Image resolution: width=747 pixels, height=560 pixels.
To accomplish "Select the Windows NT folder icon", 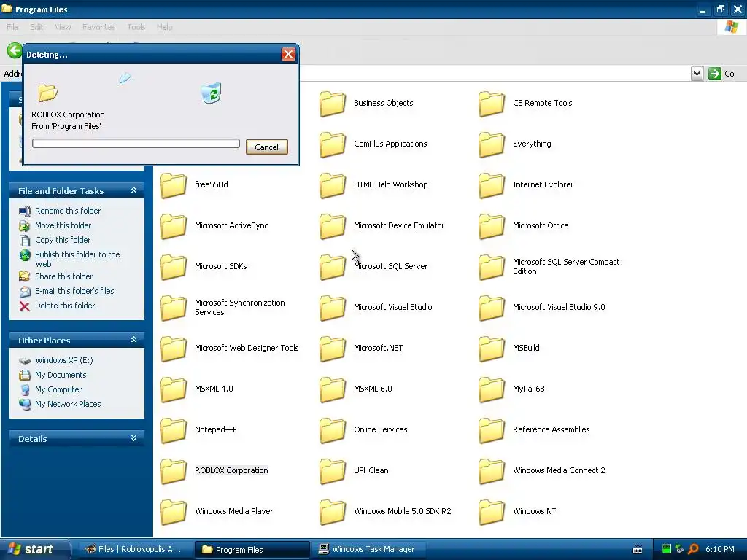I will (492, 512).
